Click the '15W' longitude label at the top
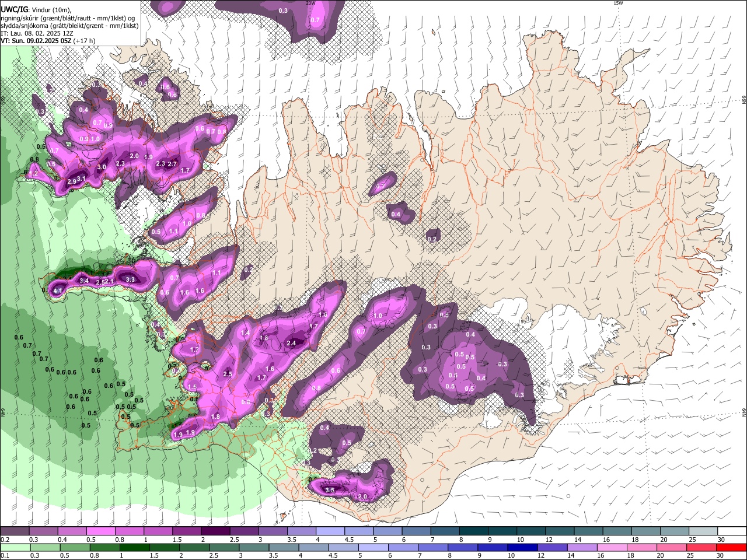The width and height of the screenshot is (747, 560). tap(618, 3)
